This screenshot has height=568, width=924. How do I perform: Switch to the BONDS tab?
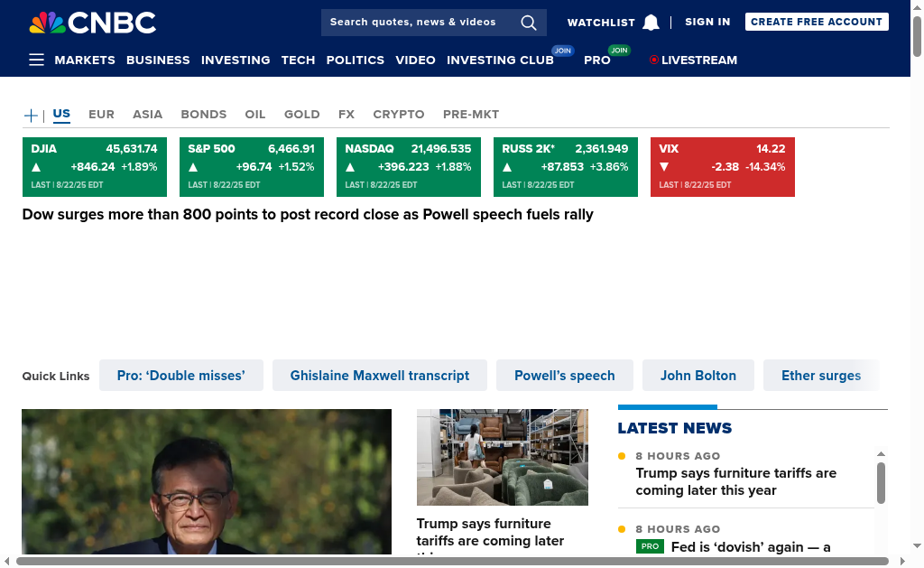click(x=204, y=115)
